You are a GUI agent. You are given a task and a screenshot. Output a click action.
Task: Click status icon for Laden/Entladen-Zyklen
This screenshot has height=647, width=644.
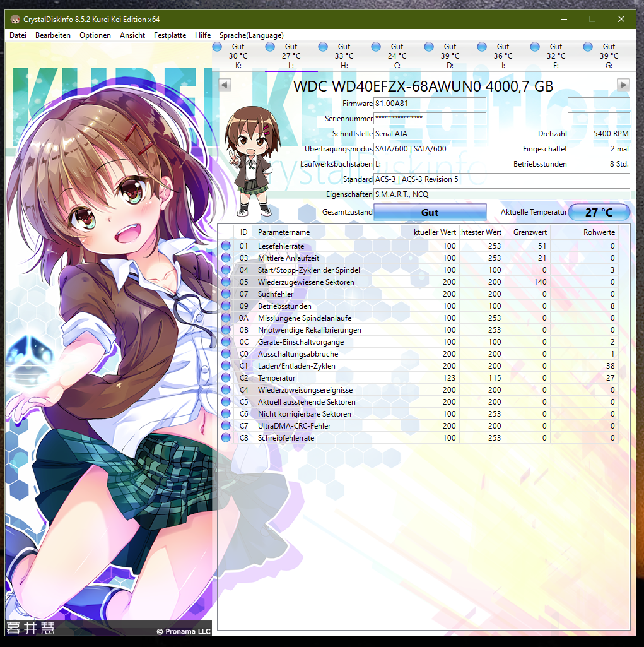(226, 365)
